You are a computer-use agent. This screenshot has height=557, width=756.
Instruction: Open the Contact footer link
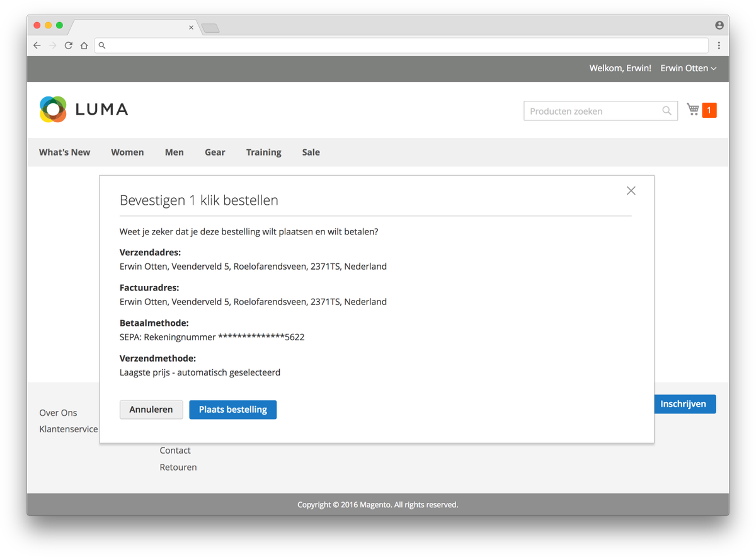[175, 451]
